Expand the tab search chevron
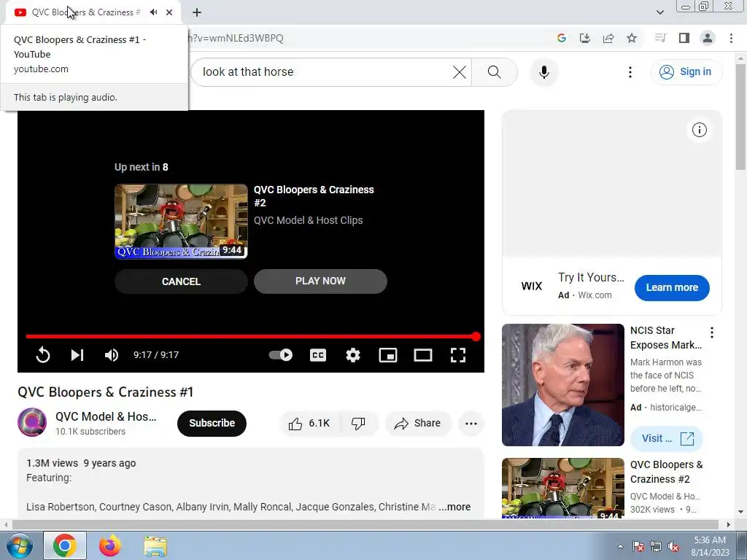The height and width of the screenshot is (560, 747). pos(659,12)
